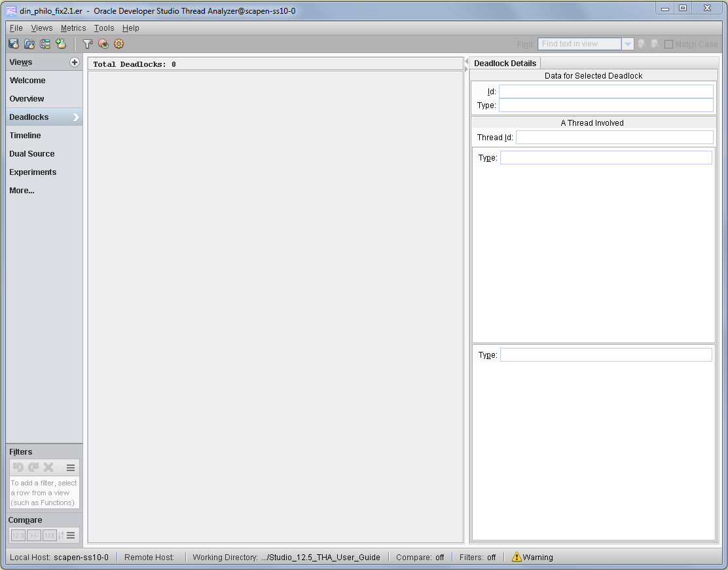Screen dimensions: 728x570
Task: Click the redo filter arrow icon
Action: click(33, 467)
